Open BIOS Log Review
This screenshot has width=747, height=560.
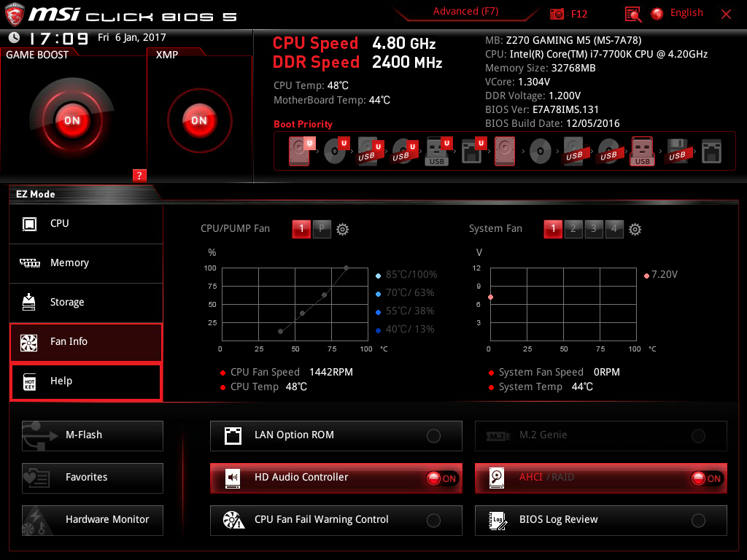pos(601,521)
